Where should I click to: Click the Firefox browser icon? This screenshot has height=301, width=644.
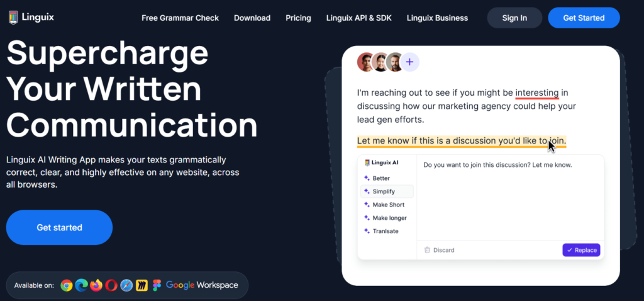point(96,285)
